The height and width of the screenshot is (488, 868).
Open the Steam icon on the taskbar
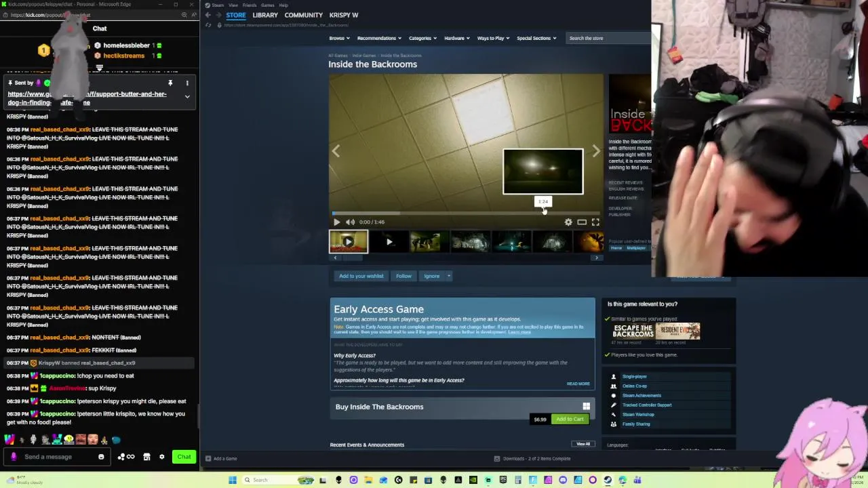coord(608,480)
